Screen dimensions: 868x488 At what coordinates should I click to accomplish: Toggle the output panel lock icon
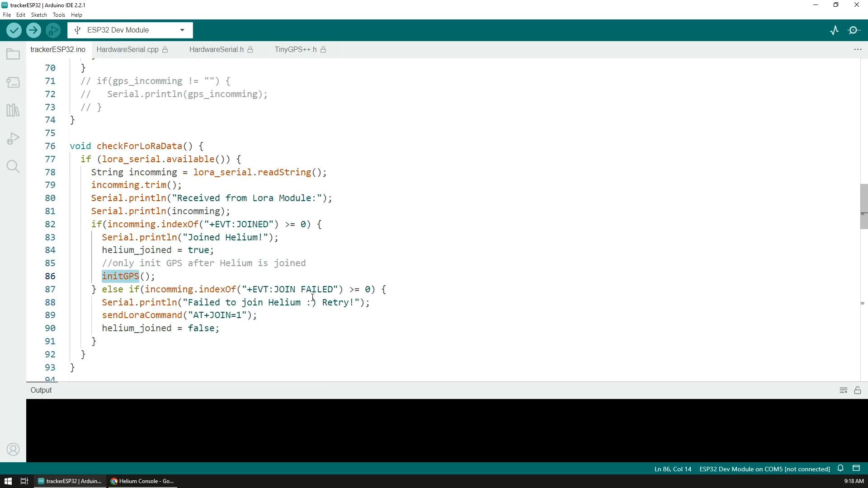858,390
